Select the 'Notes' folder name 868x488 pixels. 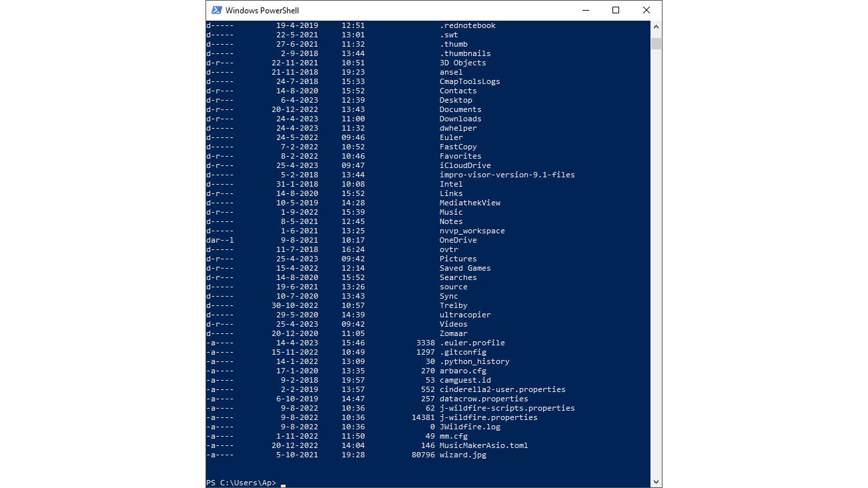click(451, 221)
